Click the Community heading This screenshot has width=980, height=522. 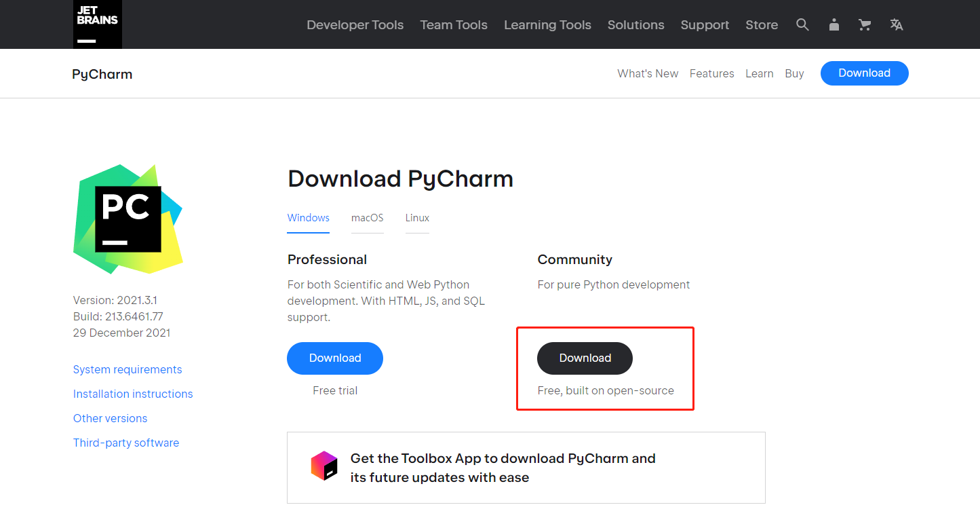(x=574, y=259)
